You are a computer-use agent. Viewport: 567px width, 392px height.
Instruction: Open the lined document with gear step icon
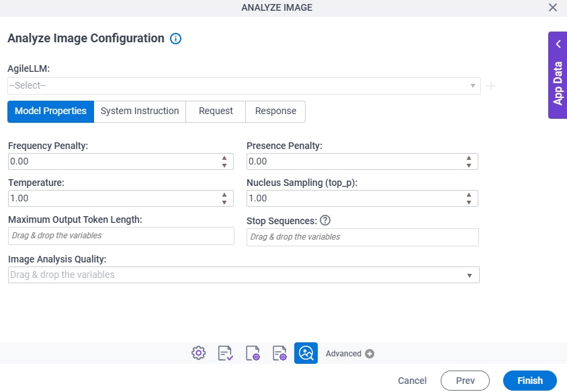pos(279,353)
